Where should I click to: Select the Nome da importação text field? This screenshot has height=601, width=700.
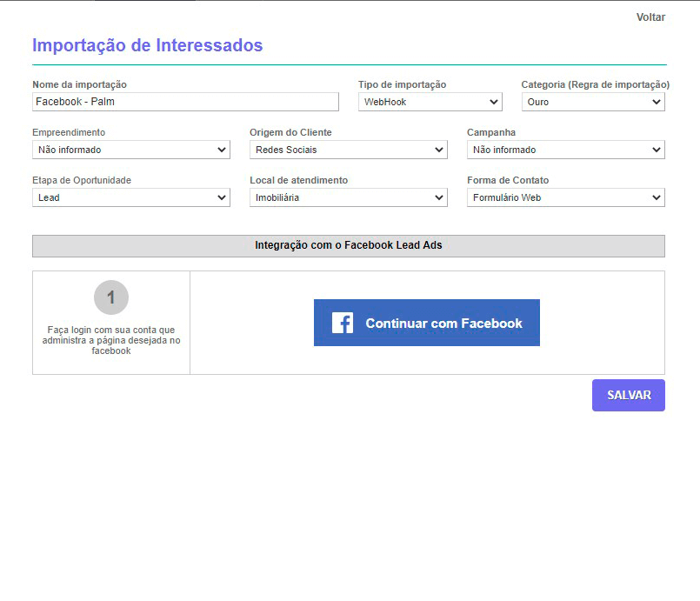point(184,102)
